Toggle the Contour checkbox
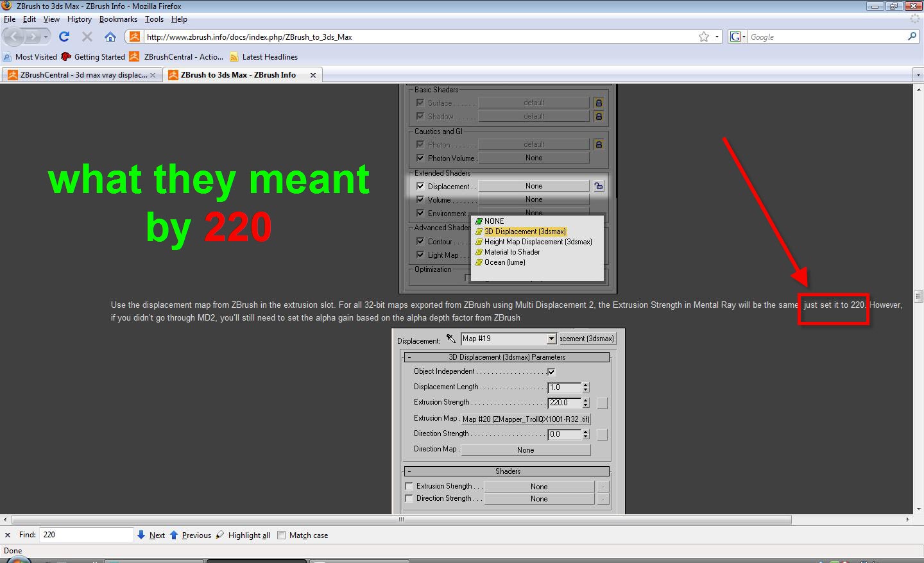The width and height of the screenshot is (924, 563). tap(420, 241)
